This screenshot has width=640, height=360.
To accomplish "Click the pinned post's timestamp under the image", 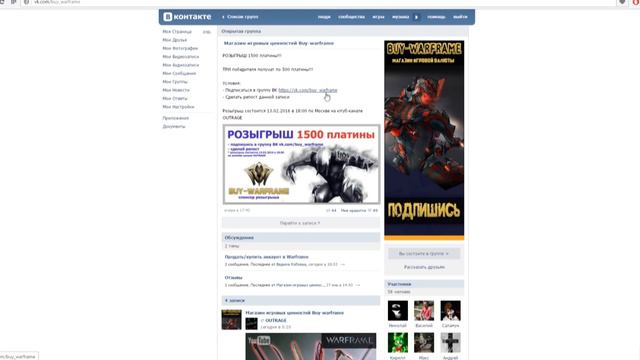I will coord(237,211).
